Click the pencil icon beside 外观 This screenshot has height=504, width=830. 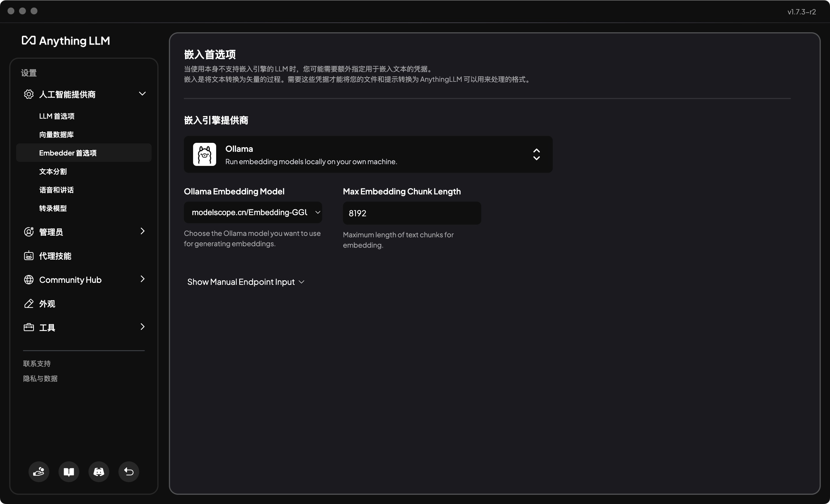pyautogui.click(x=29, y=303)
